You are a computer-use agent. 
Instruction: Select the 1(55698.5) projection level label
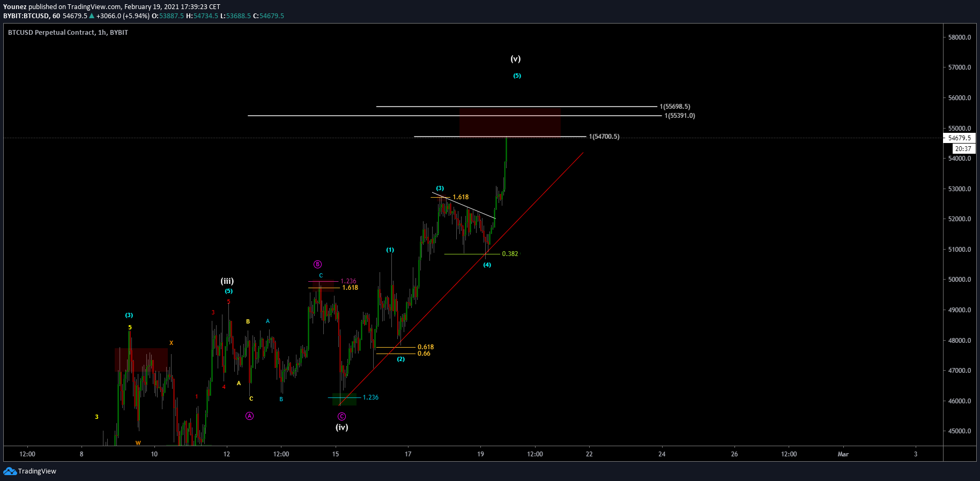tap(675, 107)
